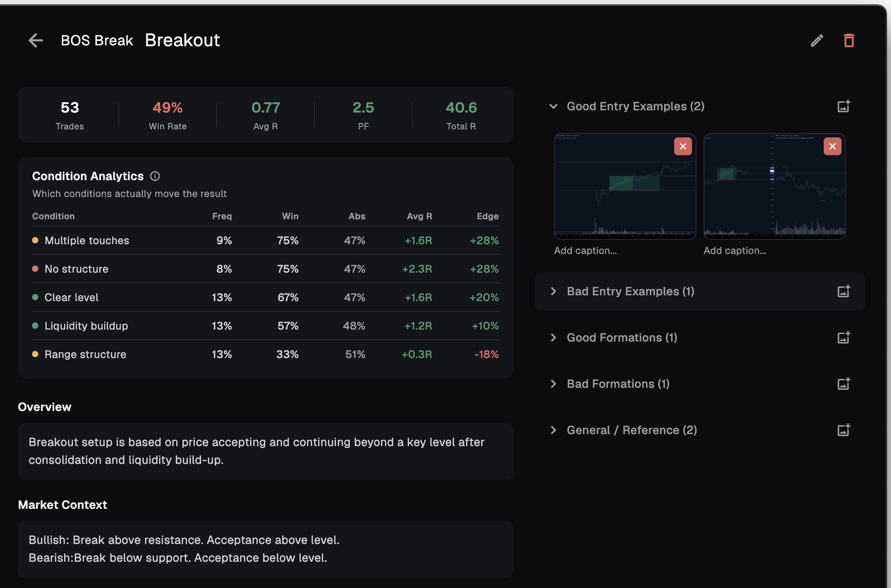The height and width of the screenshot is (588, 891).
Task: Click the Freq column header
Action: [222, 216]
